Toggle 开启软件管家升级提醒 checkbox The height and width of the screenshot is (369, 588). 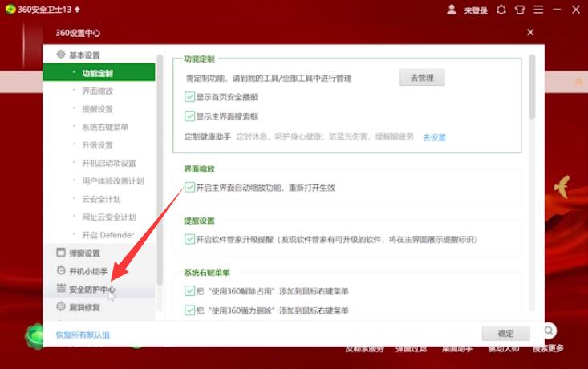click(189, 239)
